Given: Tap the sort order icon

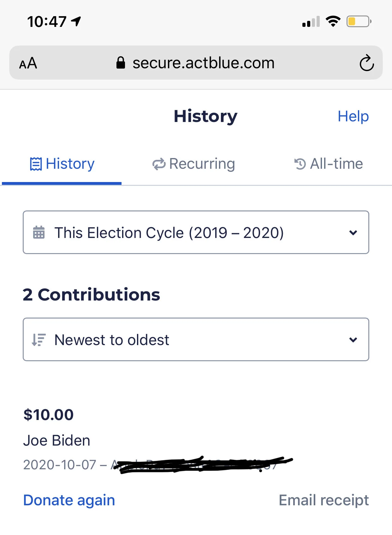Looking at the screenshot, I should (39, 340).
